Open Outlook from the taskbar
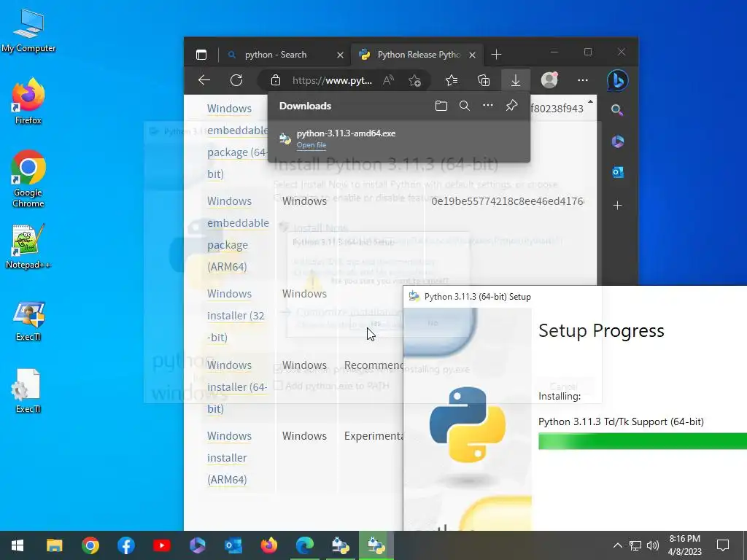 point(233,545)
